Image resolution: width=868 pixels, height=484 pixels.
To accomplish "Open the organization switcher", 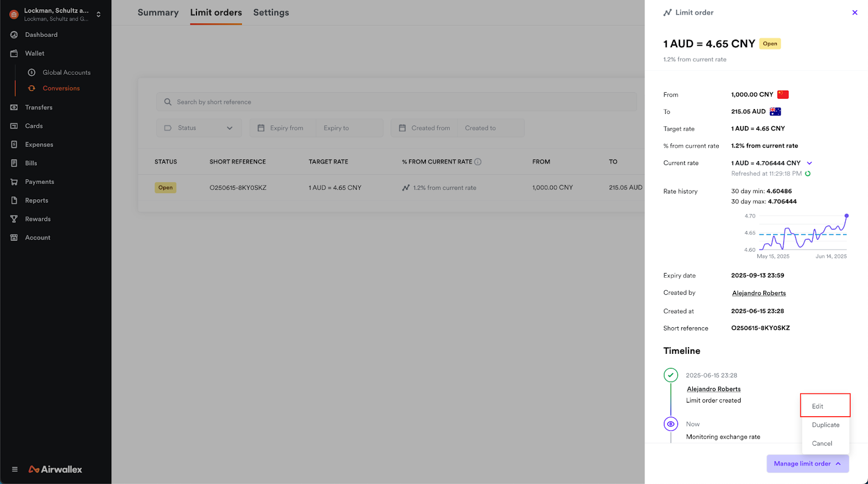I will [98, 15].
